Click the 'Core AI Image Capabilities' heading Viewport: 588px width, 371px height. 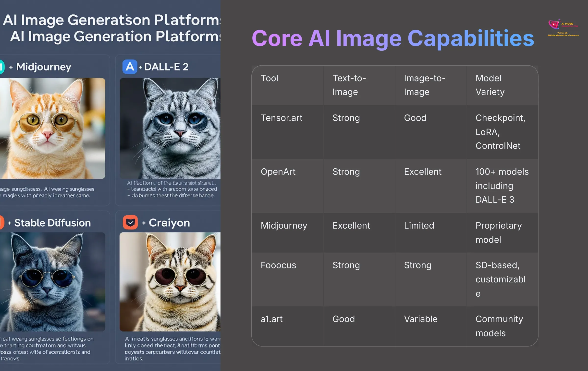pyautogui.click(x=393, y=39)
